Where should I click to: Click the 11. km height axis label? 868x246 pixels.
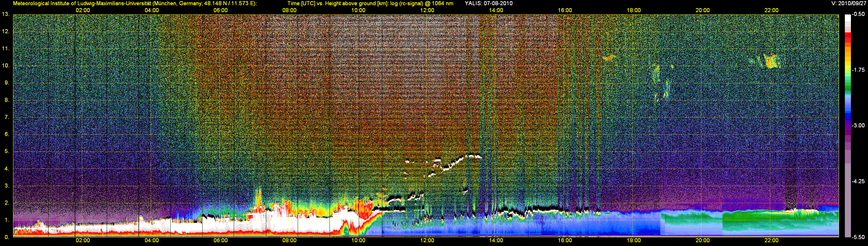click(x=6, y=49)
